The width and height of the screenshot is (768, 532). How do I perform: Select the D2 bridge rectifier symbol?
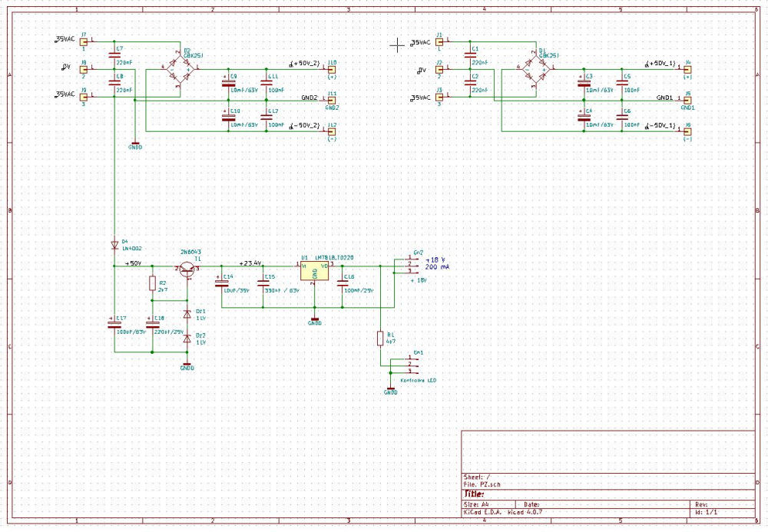tap(179, 71)
